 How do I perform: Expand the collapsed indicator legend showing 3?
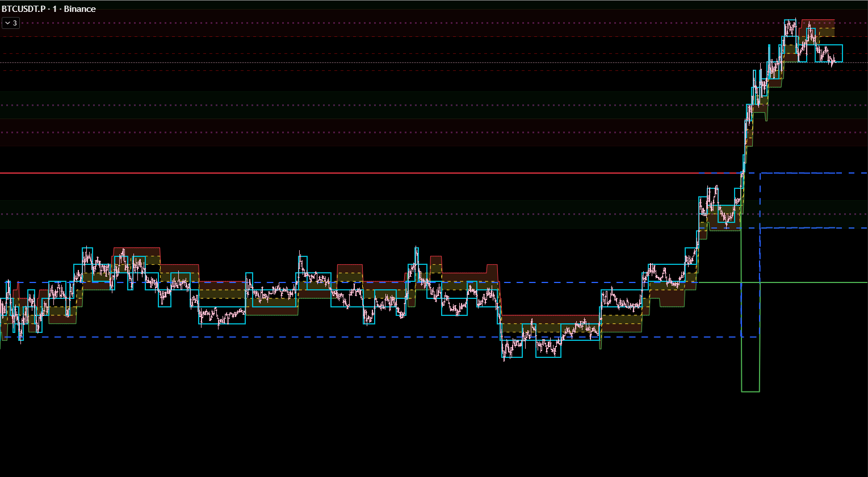click(11, 23)
